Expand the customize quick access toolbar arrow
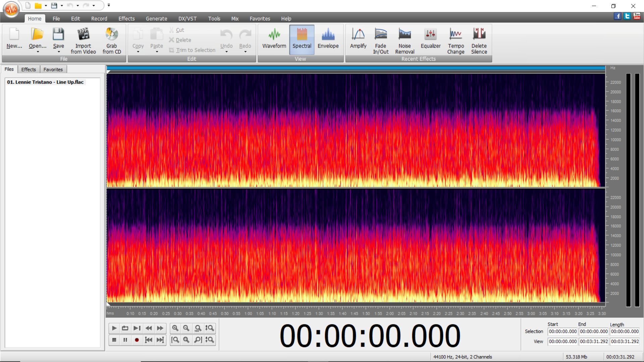Screen dimensions: 644x362 [109, 5]
